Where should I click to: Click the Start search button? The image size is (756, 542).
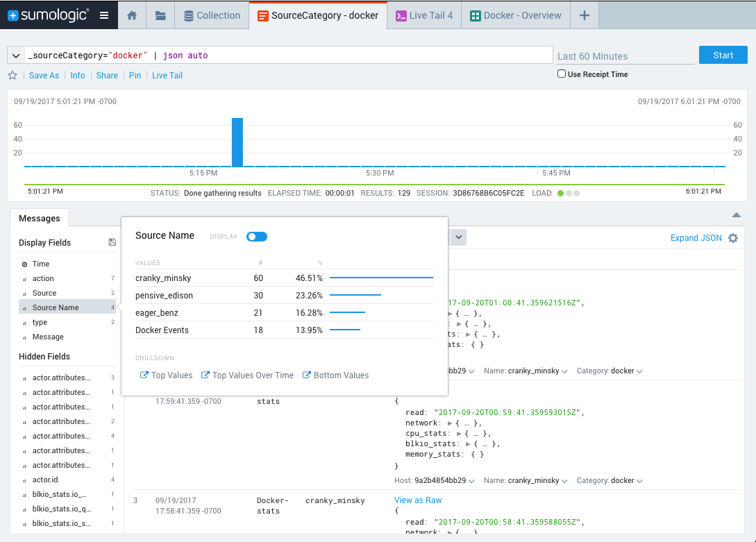tap(723, 54)
